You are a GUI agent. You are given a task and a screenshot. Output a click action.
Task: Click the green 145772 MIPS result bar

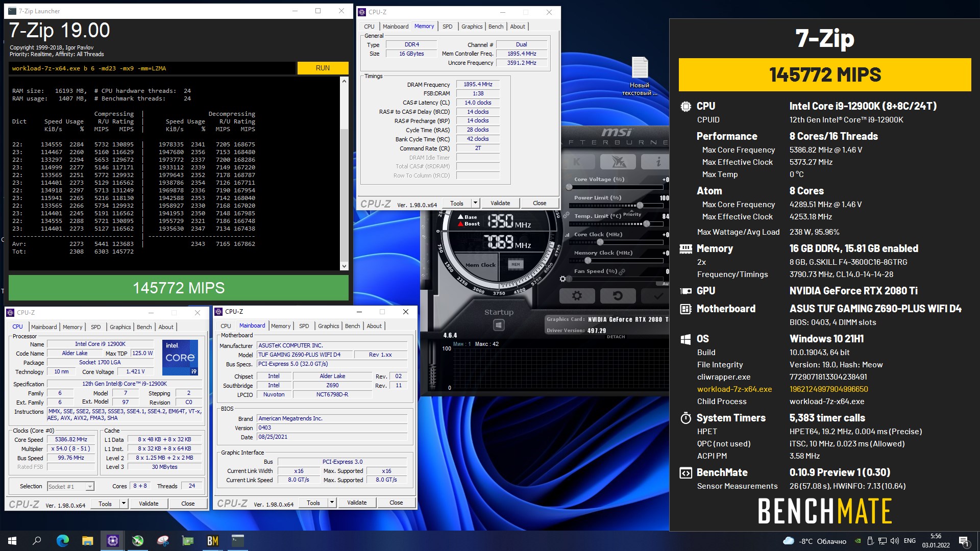click(179, 288)
